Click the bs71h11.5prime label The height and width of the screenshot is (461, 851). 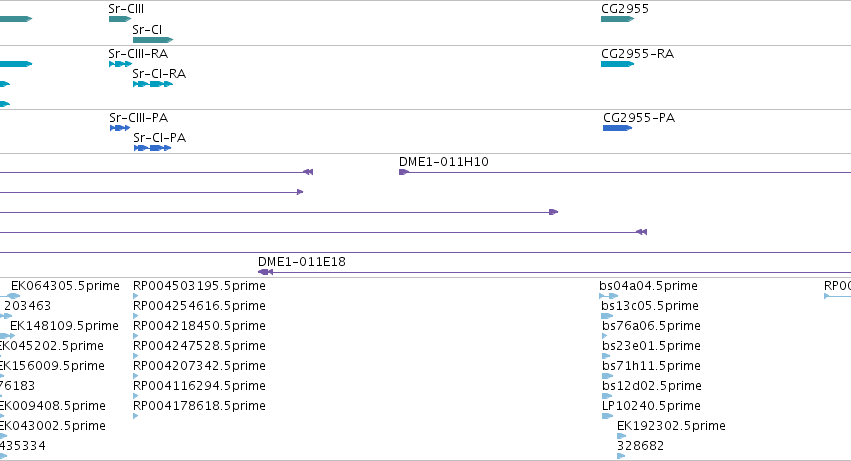pyautogui.click(x=651, y=366)
